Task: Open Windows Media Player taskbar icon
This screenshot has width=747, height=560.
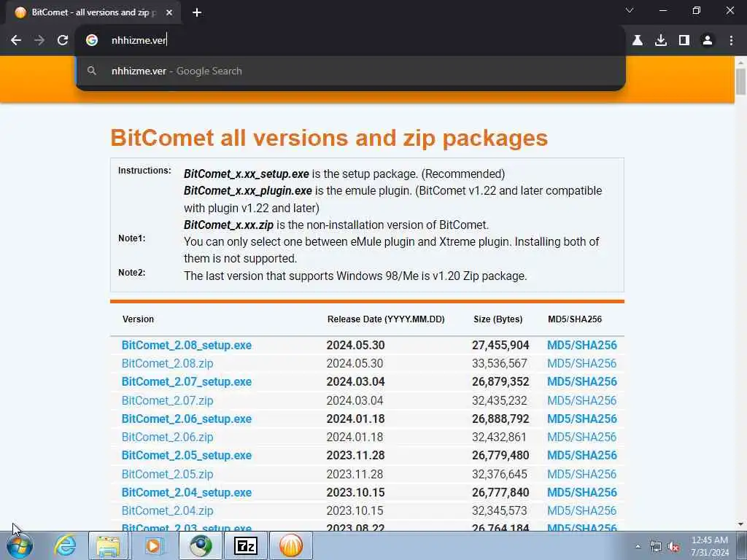Action: pyautogui.click(x=153, y=545)
